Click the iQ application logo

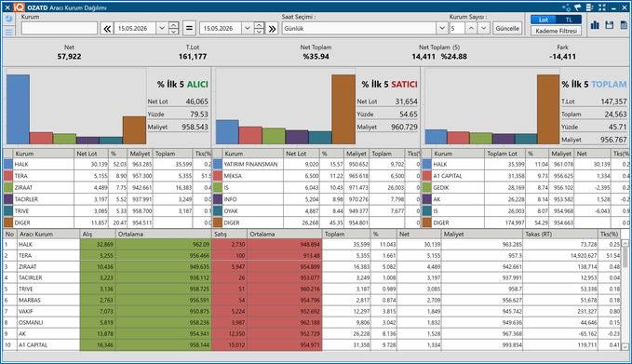point(19,7)
